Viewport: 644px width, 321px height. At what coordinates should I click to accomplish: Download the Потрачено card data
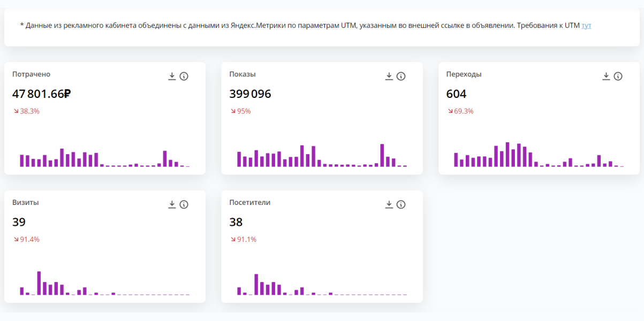pos(172,77)
